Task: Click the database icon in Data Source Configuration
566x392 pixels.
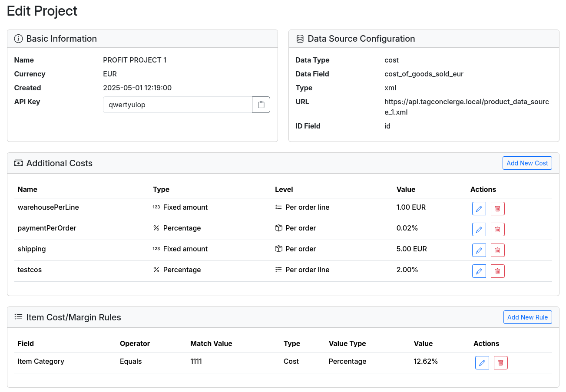Action: [300, 39]
